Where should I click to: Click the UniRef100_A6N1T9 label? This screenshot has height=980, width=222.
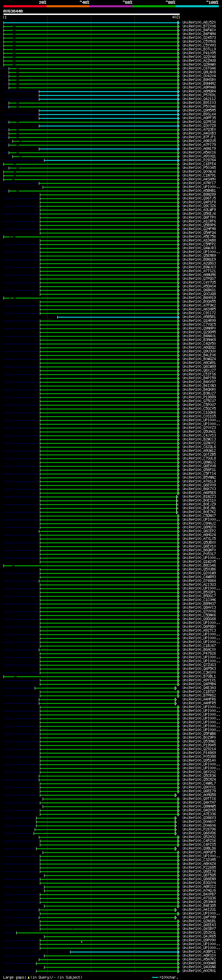pyautogui.click(x=199, y=149)
